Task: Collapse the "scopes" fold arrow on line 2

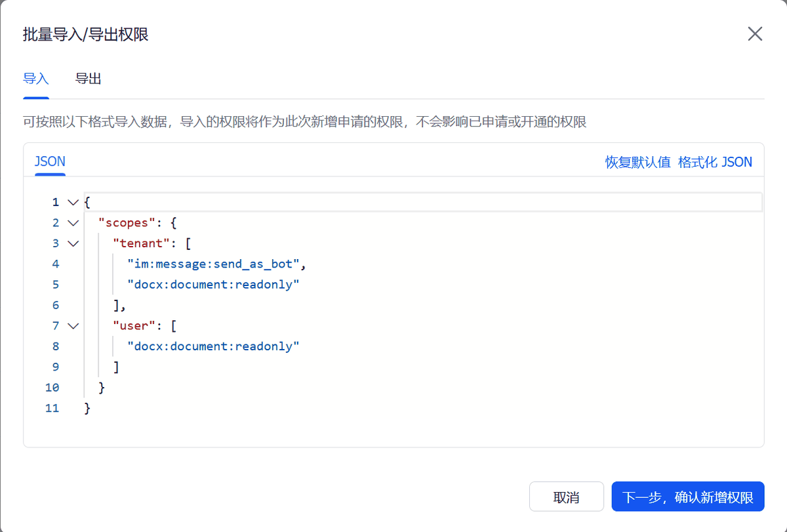Action: coord(73,223)
